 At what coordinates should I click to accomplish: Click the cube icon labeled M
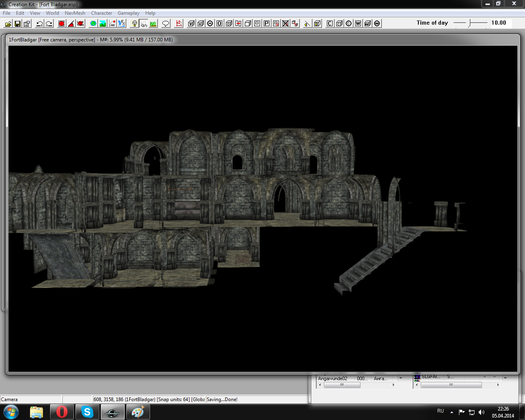tap(201, 23)
